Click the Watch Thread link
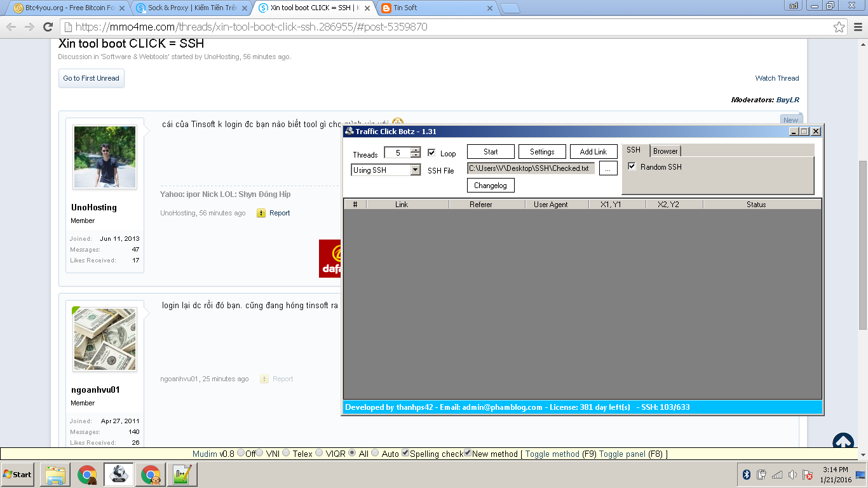This screenshot has width=868, height=488. [777, 78]
